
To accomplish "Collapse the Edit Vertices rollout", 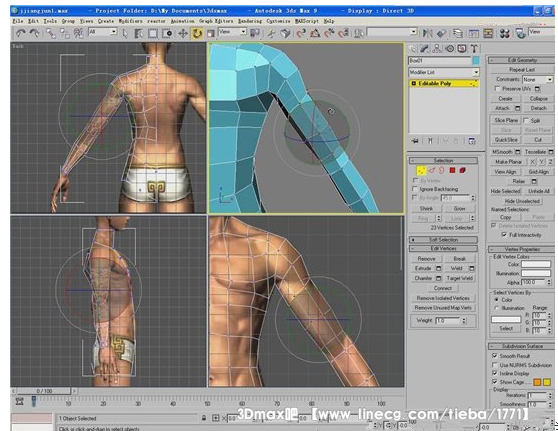I will (x=443, y=248).
